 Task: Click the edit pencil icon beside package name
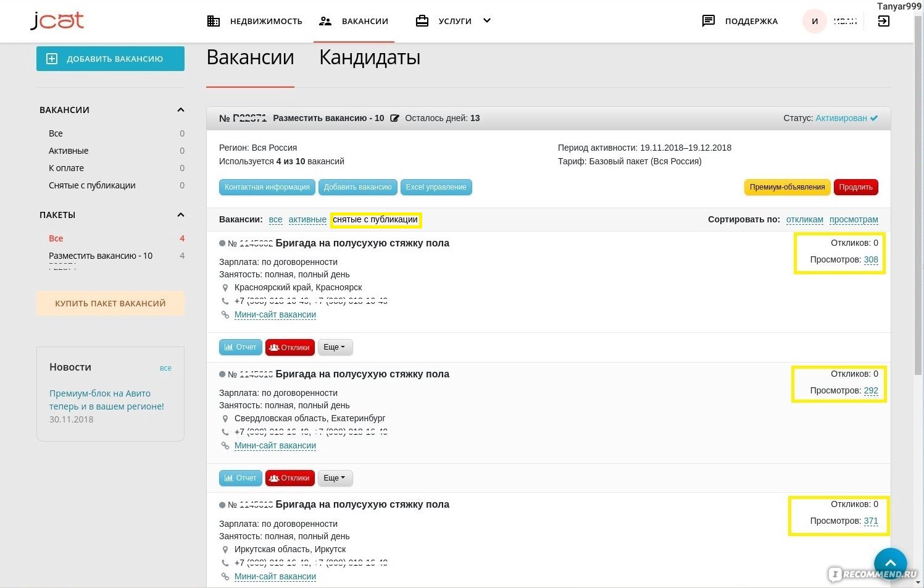click(x=394, y=118)
